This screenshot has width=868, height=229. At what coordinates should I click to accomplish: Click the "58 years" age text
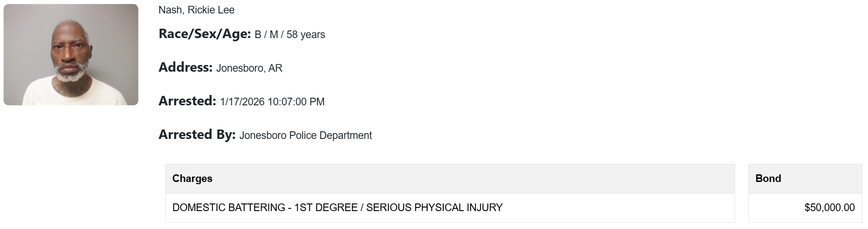point(306,35)
